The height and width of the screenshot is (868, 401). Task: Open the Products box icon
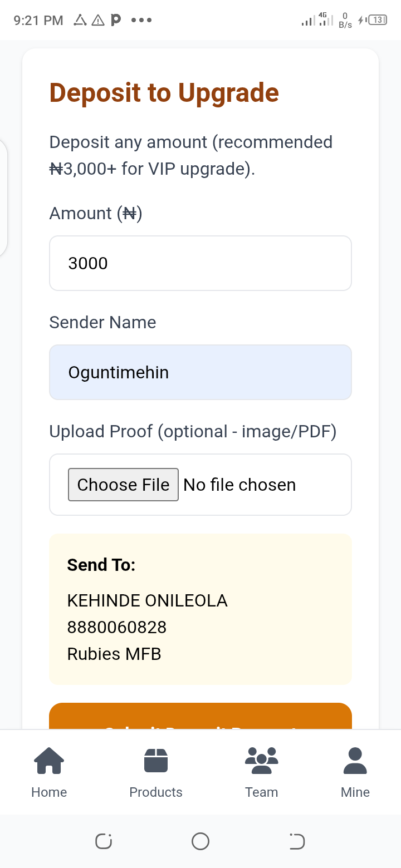tap(156, 761)
